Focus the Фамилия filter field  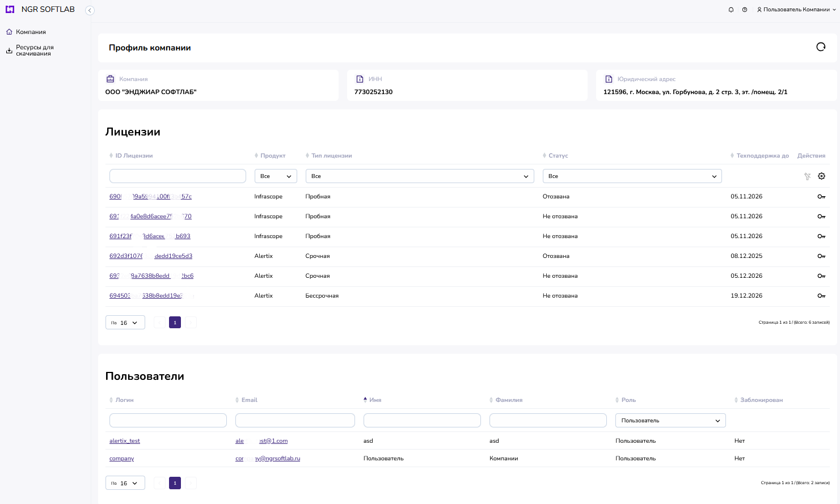548,421
